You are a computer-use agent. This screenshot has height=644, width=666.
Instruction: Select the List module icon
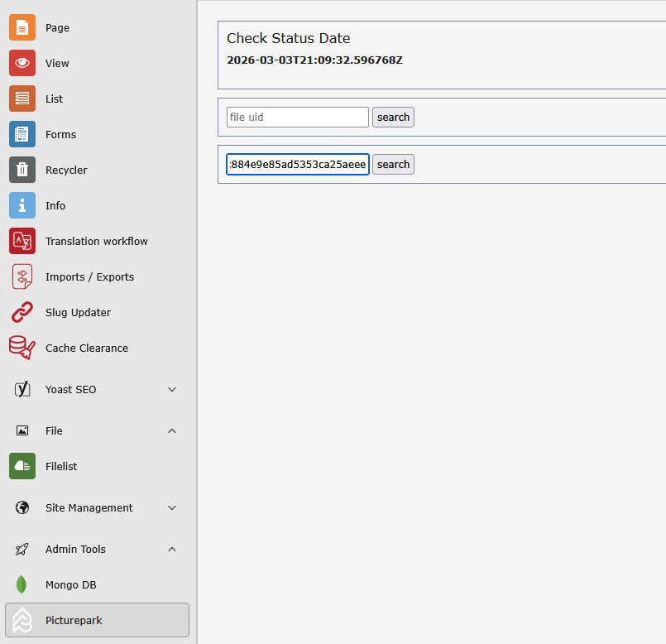click(x=22, y=99)
